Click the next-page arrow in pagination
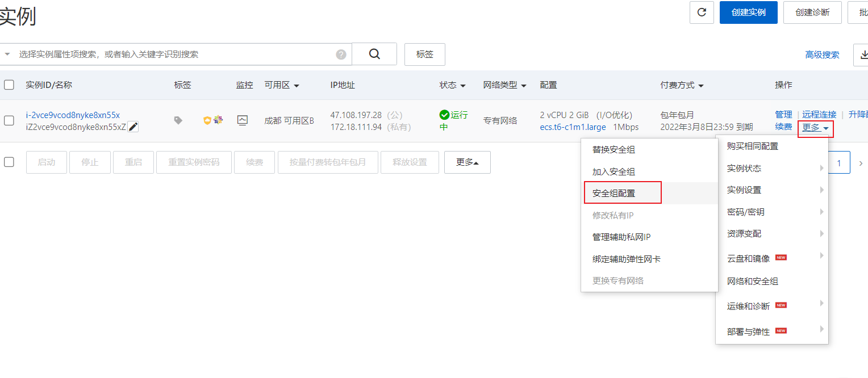The height and width of the screenshot is (378, 868). point(860,163)
